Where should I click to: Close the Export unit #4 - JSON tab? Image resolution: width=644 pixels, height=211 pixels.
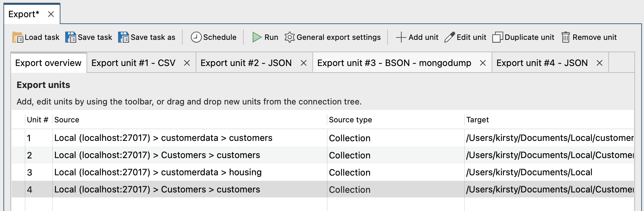599,63
